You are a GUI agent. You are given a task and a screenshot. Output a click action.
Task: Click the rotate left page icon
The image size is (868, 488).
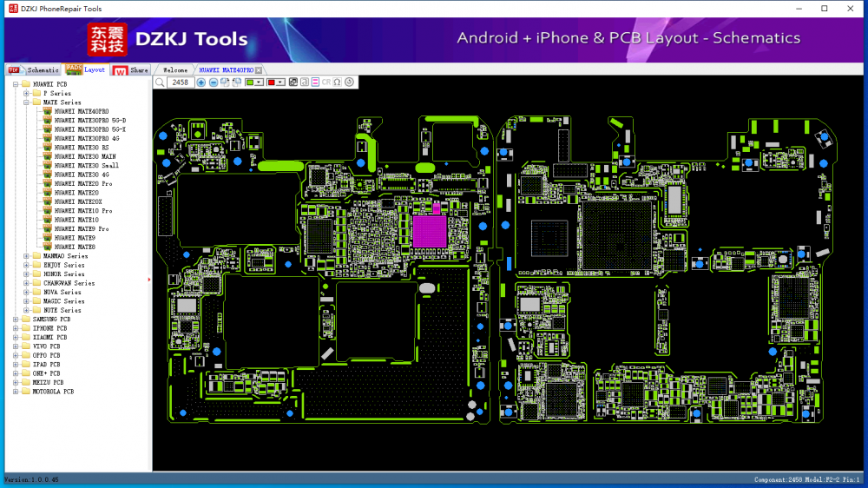tap(237, 82)
